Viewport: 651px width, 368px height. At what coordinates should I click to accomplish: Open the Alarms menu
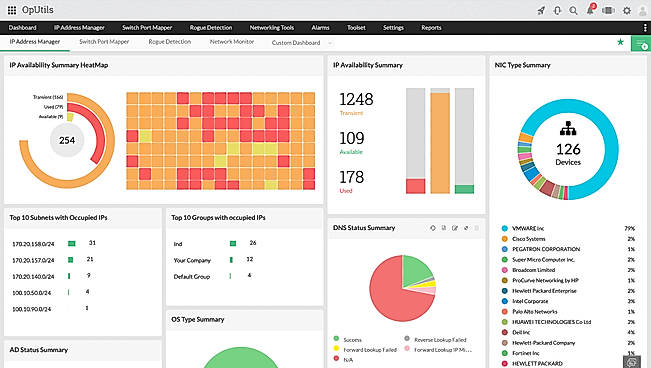coord(321,28)
